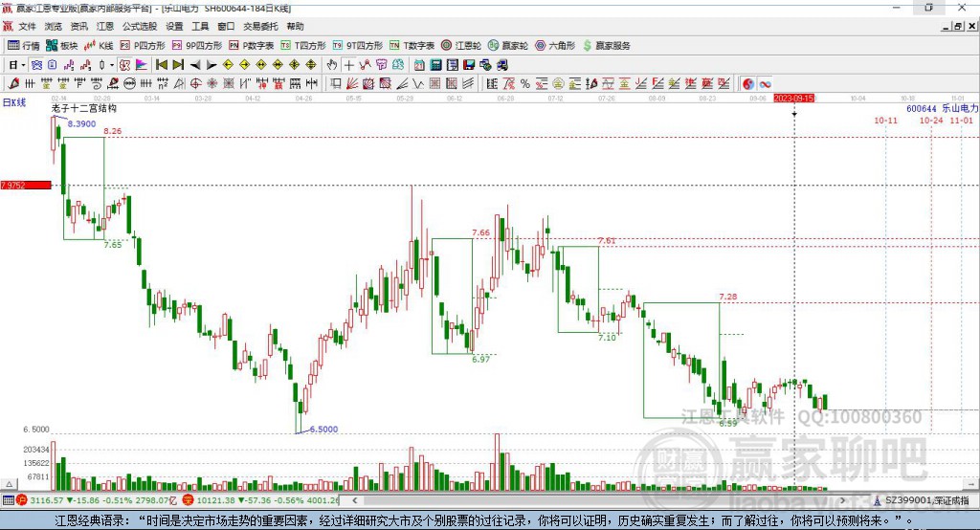Open the 六角形 hexagon tool
This screenshot has height=530, width=980.
(x=555, y=46)
